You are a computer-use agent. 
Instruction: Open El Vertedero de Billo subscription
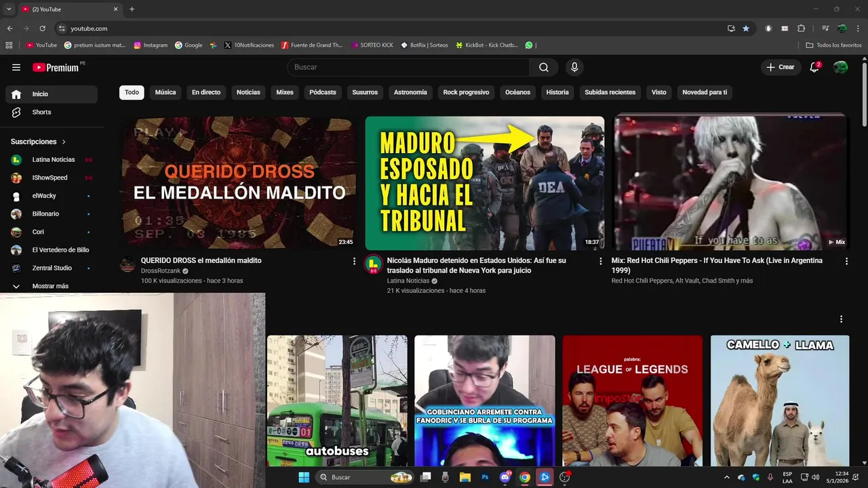(52, 250)
